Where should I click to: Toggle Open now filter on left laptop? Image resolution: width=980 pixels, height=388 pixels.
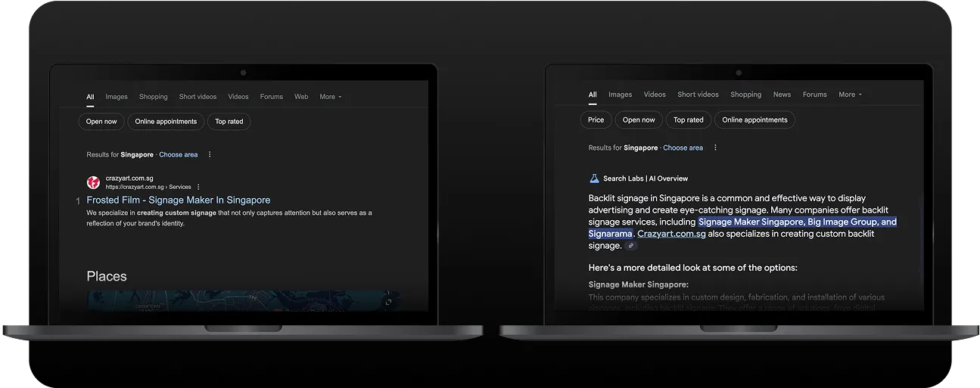point(101,121)
